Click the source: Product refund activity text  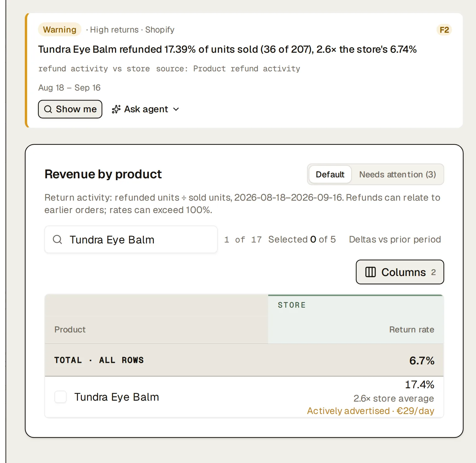pos(228,69)
